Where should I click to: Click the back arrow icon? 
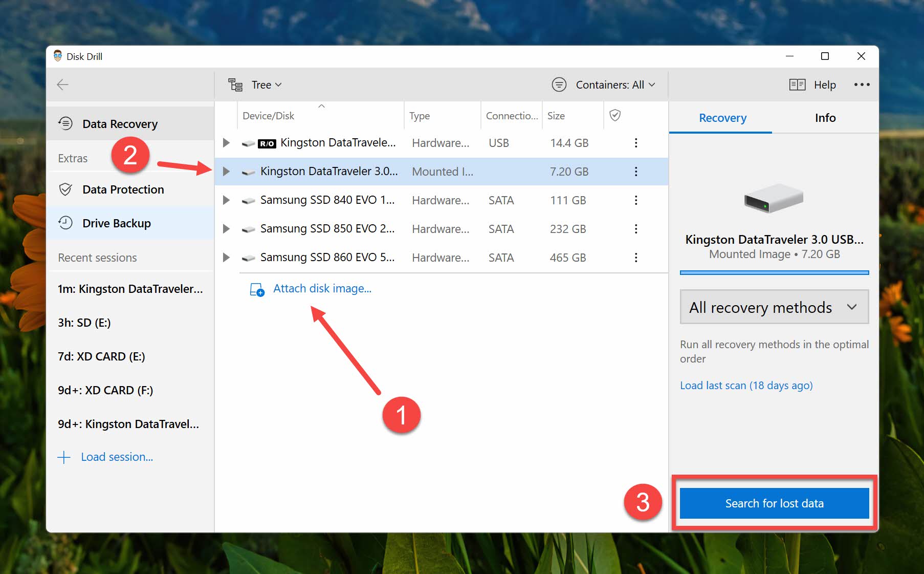pyautogui.click(x=62, y=84)
